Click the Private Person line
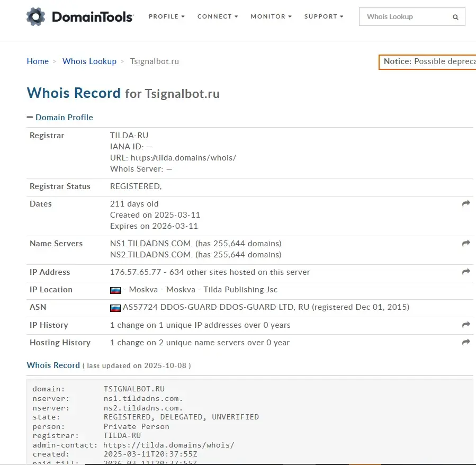The width and height of the screenshot is (476, 465). click(x=101, y=426)
